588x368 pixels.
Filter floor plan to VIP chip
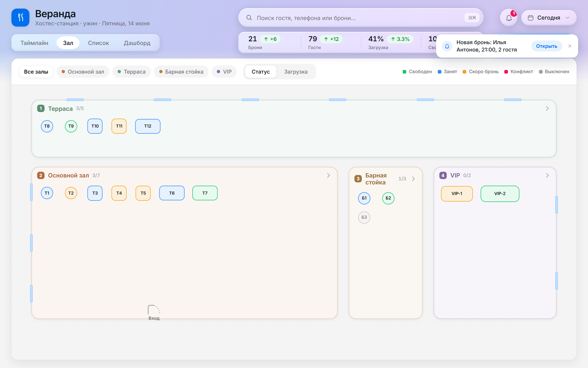(x=224, y=72)
